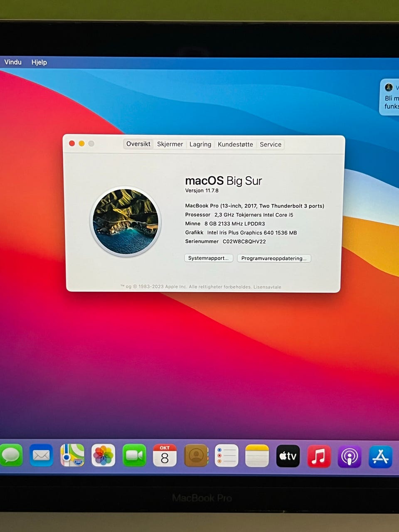Open the Photos app icon
399x532 pixels.
pos(103,456)
